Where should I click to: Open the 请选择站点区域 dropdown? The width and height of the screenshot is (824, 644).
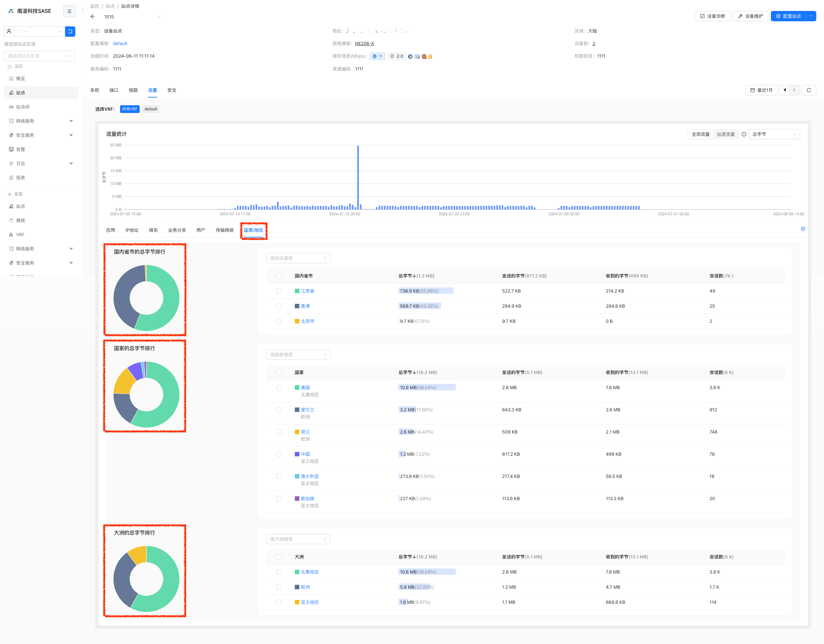click(x=39, y=56)
